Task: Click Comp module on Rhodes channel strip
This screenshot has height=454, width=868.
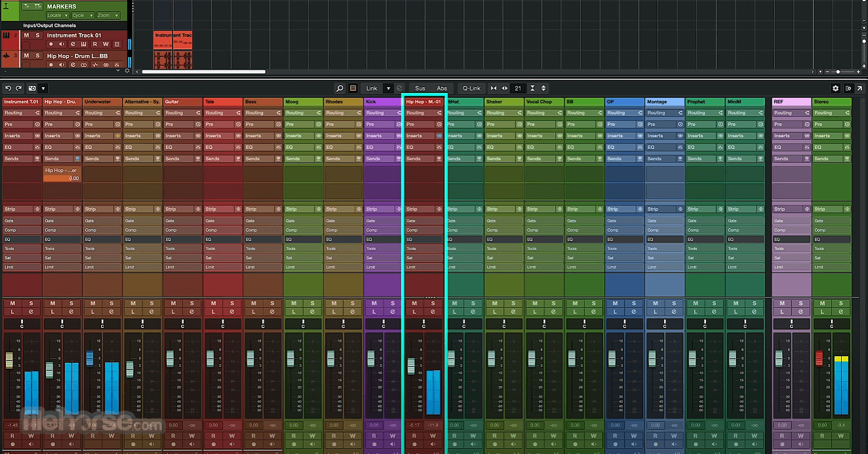Action: 343,230
